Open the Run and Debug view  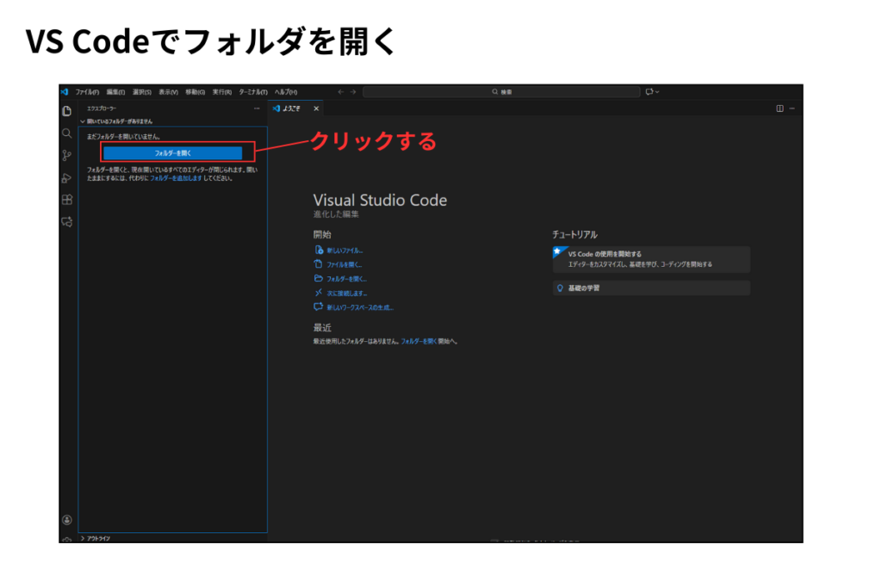click(x=66, y=178)
